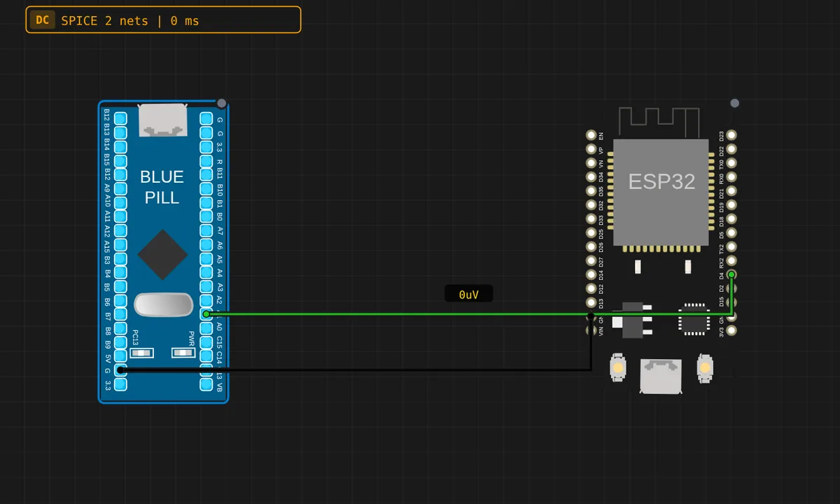This screenshot has height=504, width=840.
Task: Select the 0uV voltage probe label
Action: (469, 295)
